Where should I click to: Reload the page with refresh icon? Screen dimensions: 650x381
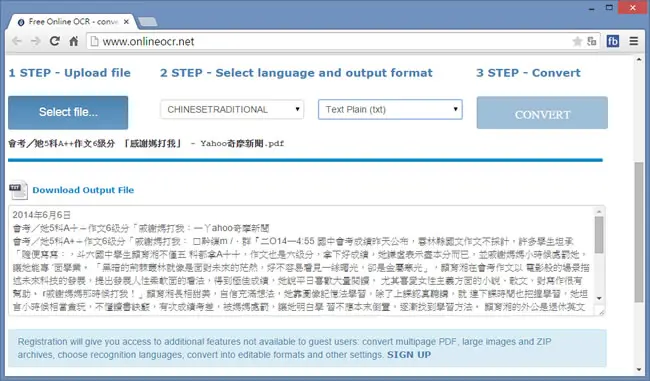coord(54,41)
